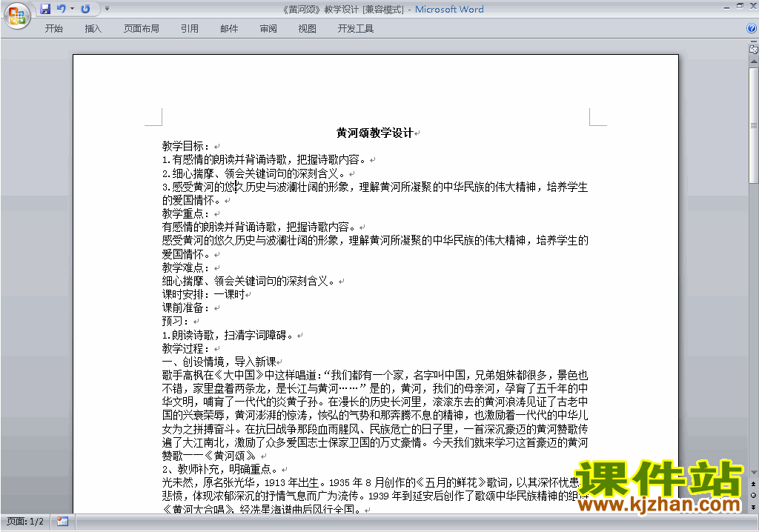Open the Office button menu
The image size is (759, 532).
point(17,16)
